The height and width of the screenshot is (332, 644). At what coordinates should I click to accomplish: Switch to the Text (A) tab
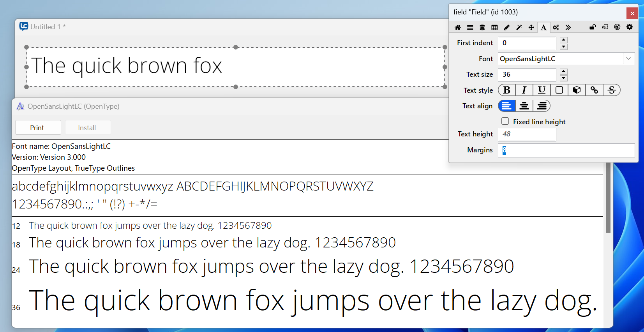coord(543,27)
